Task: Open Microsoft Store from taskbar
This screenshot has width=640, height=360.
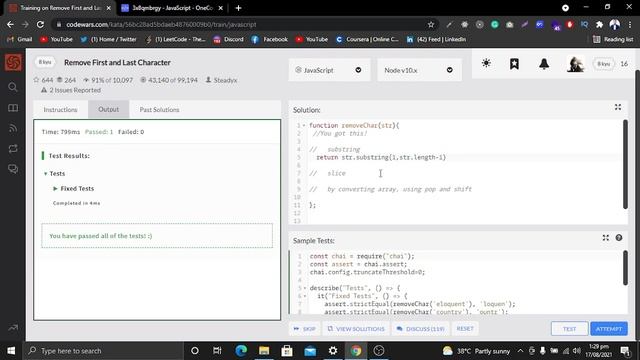Action: (x=287, y=351)
